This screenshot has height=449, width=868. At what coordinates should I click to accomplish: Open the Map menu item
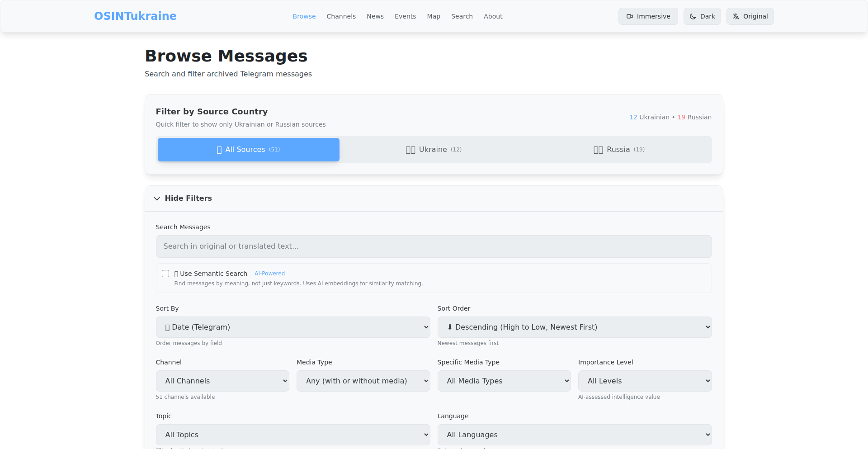[x=433, y=16]
